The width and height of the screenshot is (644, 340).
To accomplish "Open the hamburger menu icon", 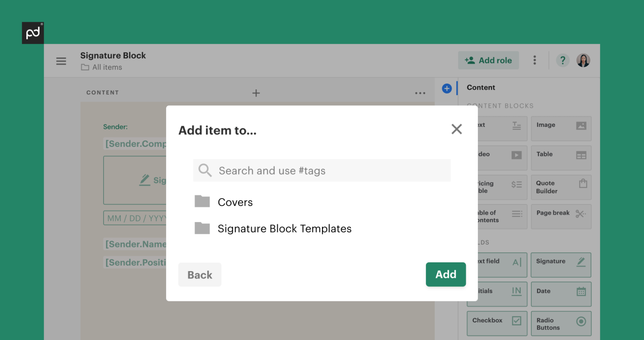I will [61, 61].
